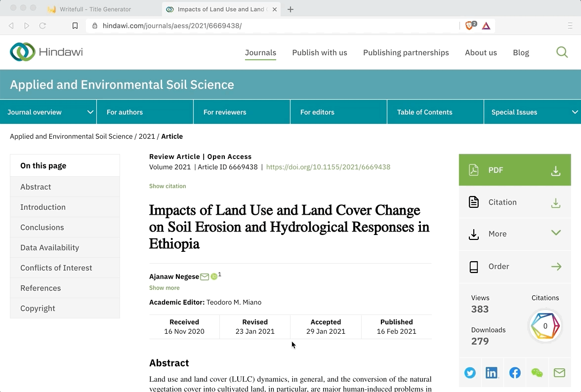Jump to the Copyright section
The height and width of the screenshot is (392, 581).
(x=65, y=309)
